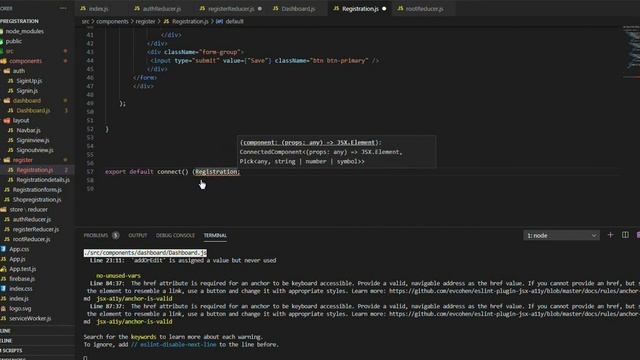Click the split terminal icon

pos(625,235)
